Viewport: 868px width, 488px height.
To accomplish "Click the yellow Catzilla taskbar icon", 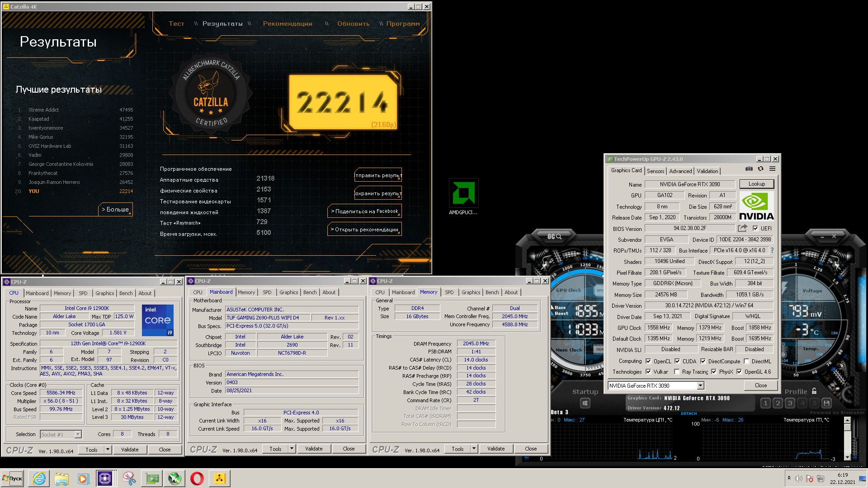I will pyautogui.click(x=220, y=479).
